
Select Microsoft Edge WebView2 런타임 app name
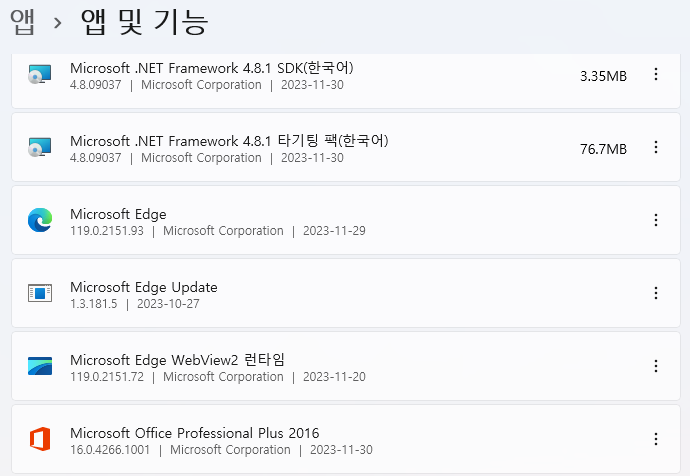pyautogui.click(x=177, y=360)
